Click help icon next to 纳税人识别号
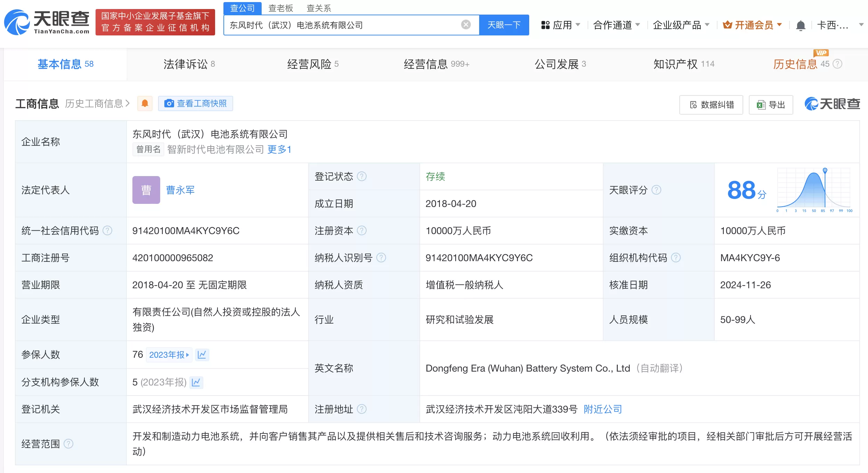 point(381,258)
